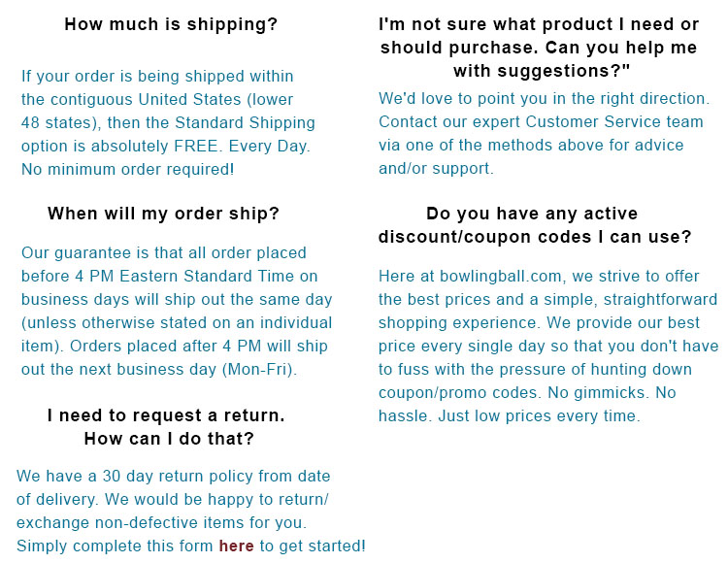Click the 'No minimum order required!' sentence
728x563 pixels.
point(128,169)
